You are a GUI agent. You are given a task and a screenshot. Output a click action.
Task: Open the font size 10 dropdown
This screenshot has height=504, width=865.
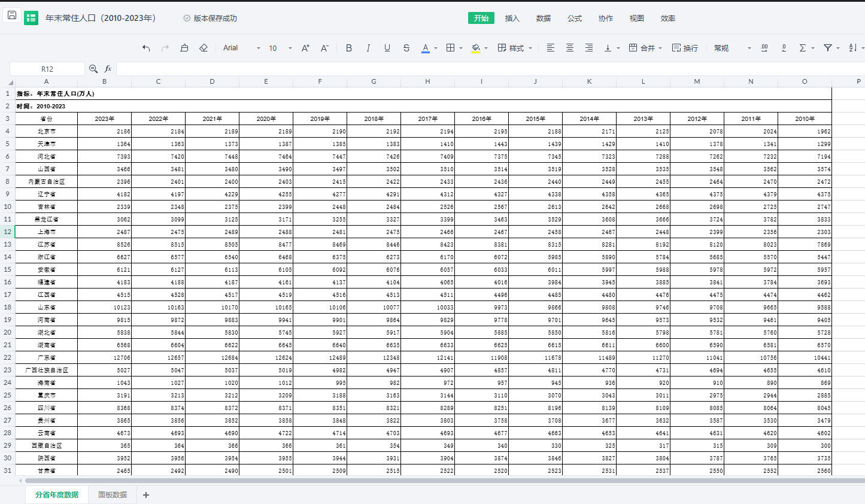[280, 48]
